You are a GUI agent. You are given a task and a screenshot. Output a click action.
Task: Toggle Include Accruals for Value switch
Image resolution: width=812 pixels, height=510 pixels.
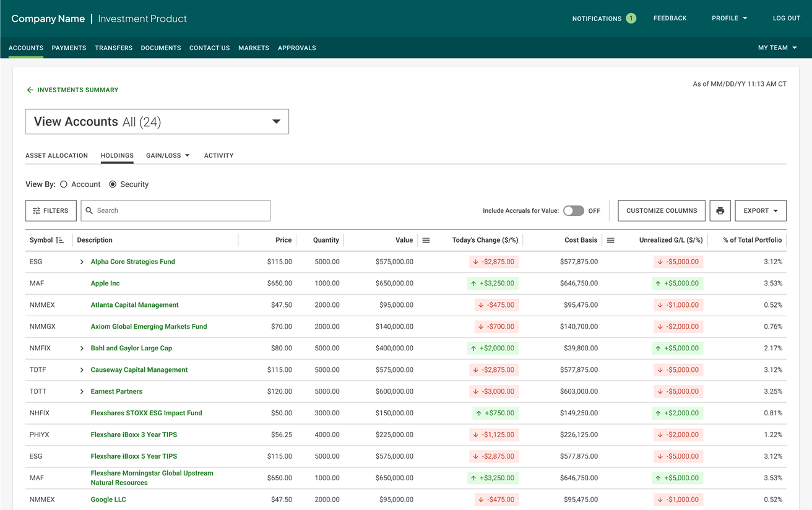pyautogui.click(x=573, y=210)
